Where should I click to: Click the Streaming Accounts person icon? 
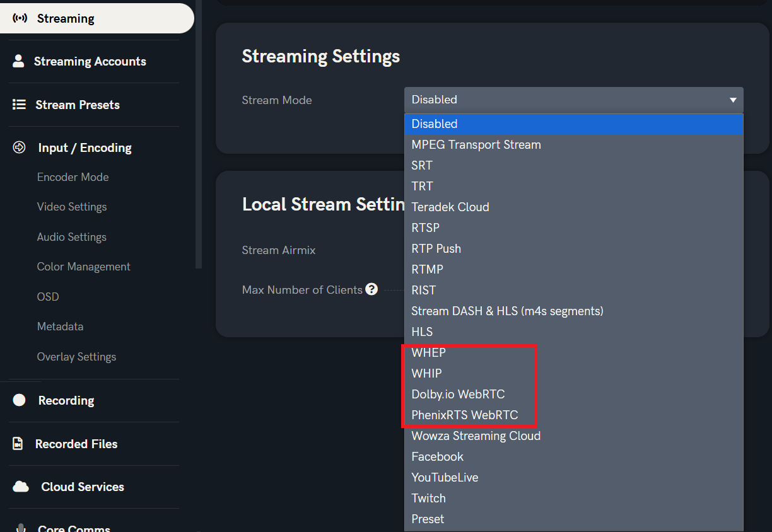pyautogui.click(x=18, y=61)
